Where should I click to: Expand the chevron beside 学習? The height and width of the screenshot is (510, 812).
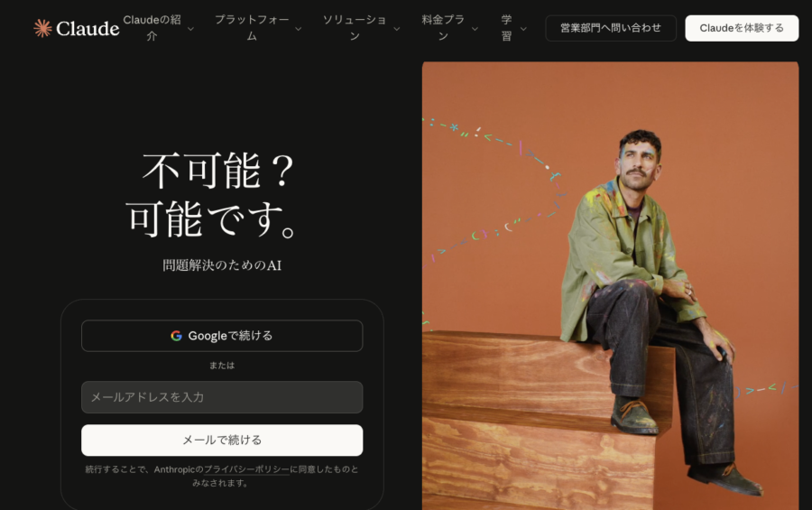523,29
